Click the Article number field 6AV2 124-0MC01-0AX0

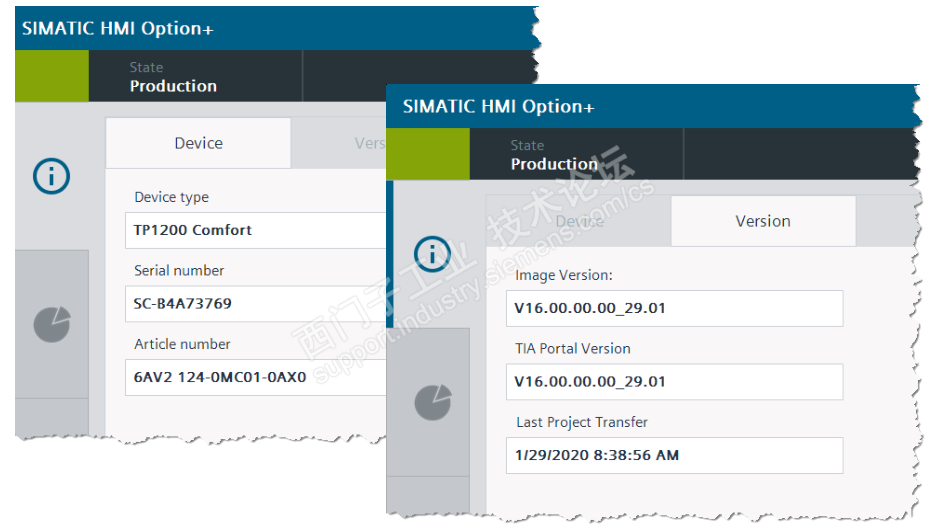click(255, 377)
